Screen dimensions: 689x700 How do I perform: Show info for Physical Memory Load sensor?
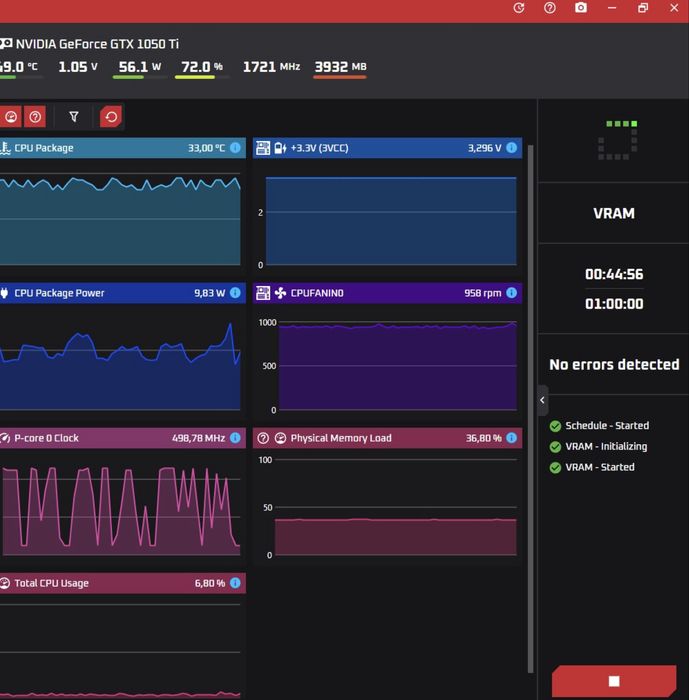(512, 438)
